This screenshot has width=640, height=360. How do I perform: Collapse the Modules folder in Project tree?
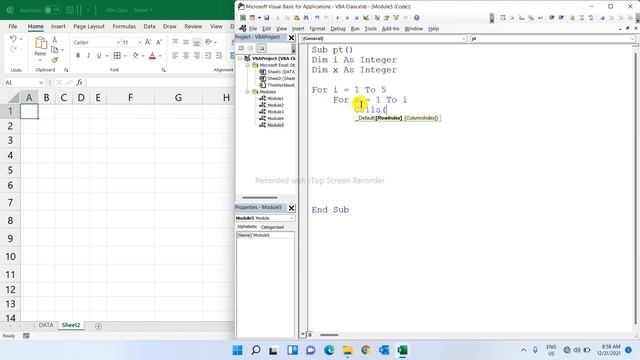248,92
